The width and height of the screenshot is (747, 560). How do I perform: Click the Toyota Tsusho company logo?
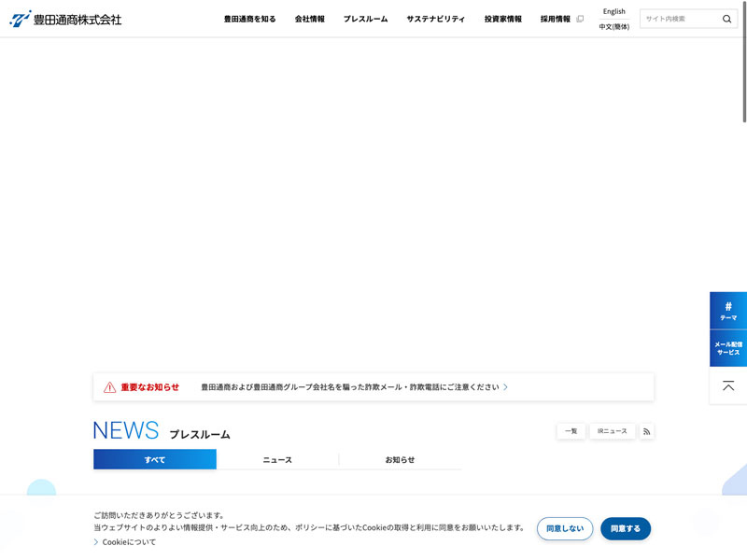(x=65, y=19)
